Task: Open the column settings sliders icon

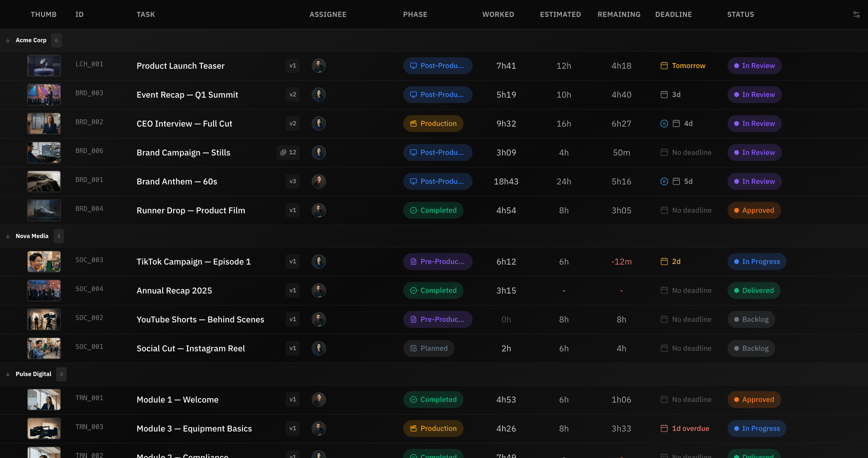Action: point(856,14)
